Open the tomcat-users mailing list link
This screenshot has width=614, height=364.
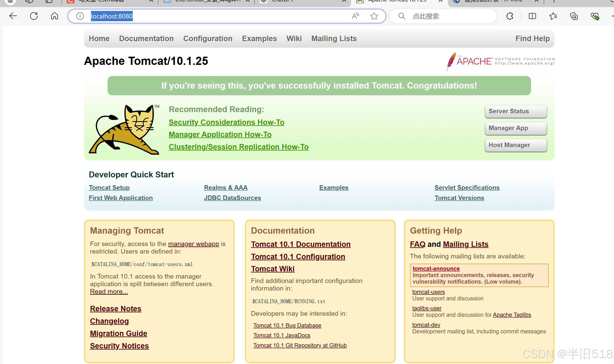click(429, 292)
